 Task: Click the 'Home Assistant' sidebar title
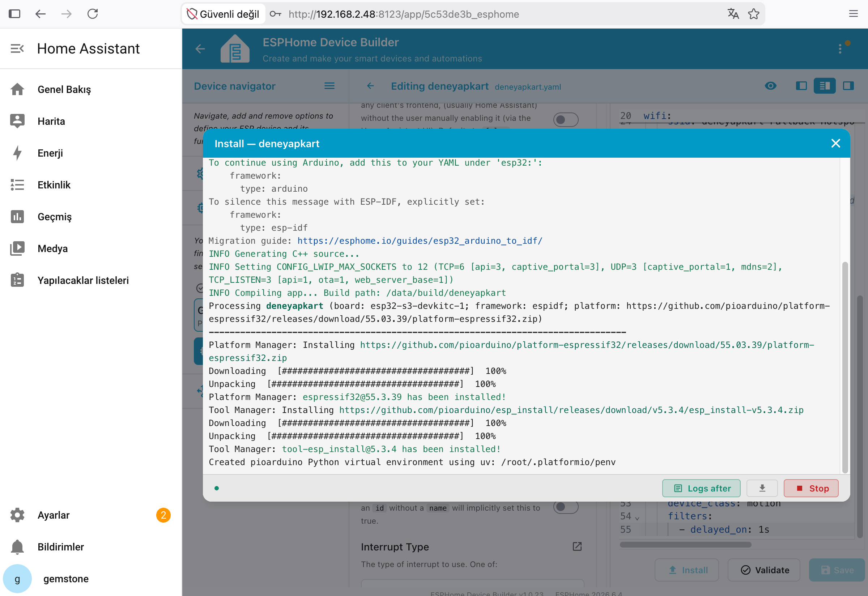pyautogui.click(x=89, y=48)
